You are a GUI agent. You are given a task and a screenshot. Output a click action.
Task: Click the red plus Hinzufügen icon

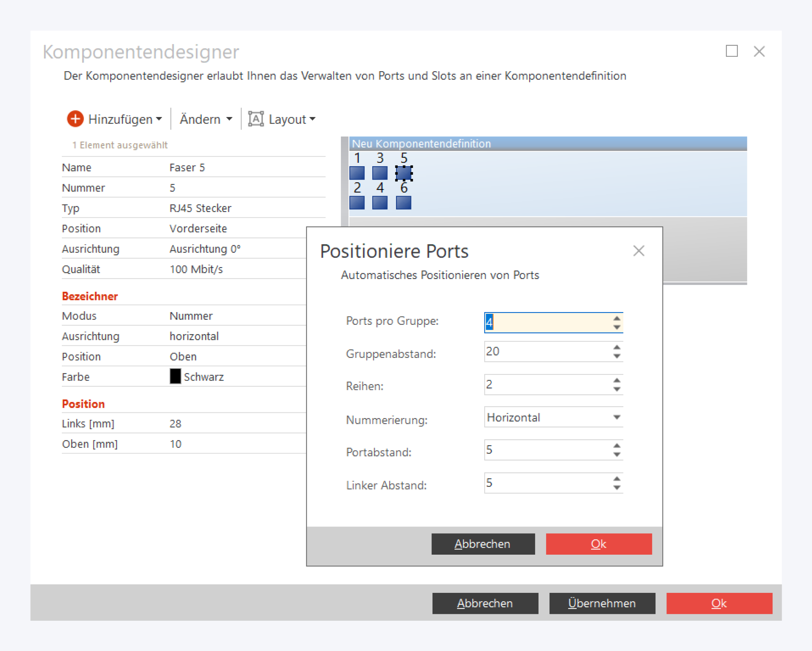(75, 119)
